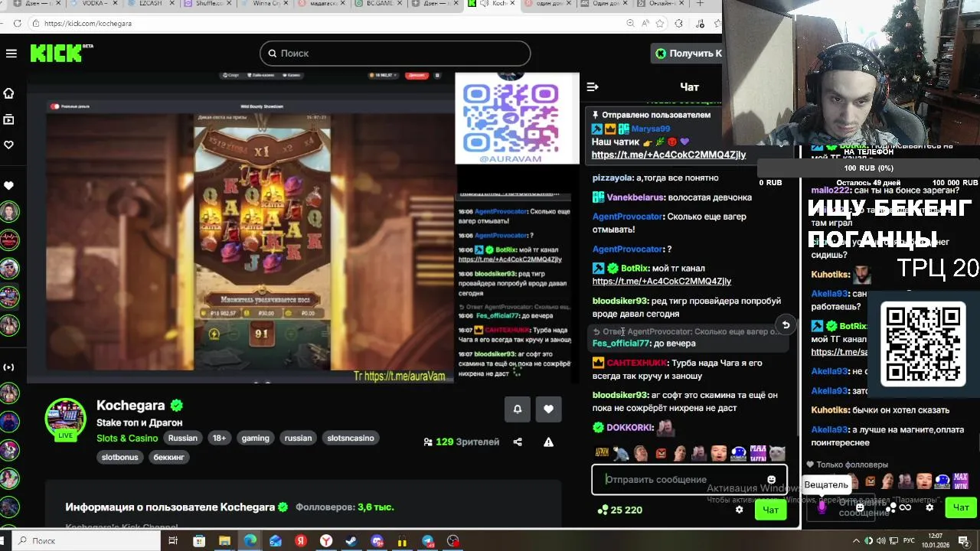The height and width of the screenshot is (551, 980).
Task: Click the kick.com/kochegara address bar
Action: [88, 24]
